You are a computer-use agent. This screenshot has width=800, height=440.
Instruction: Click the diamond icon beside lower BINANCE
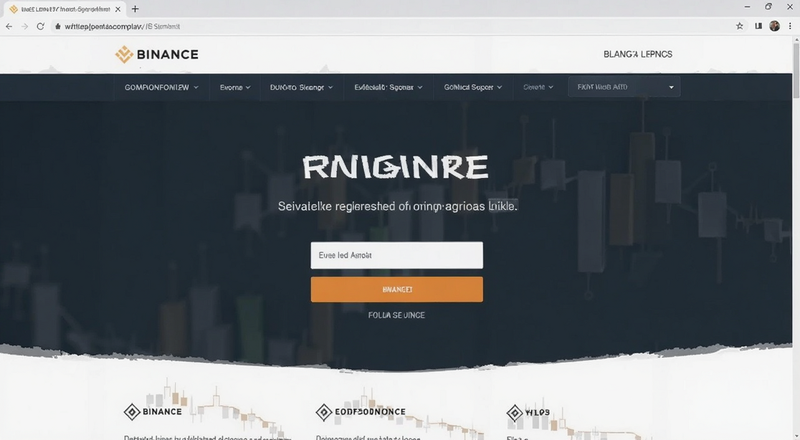tap(132, 411)
